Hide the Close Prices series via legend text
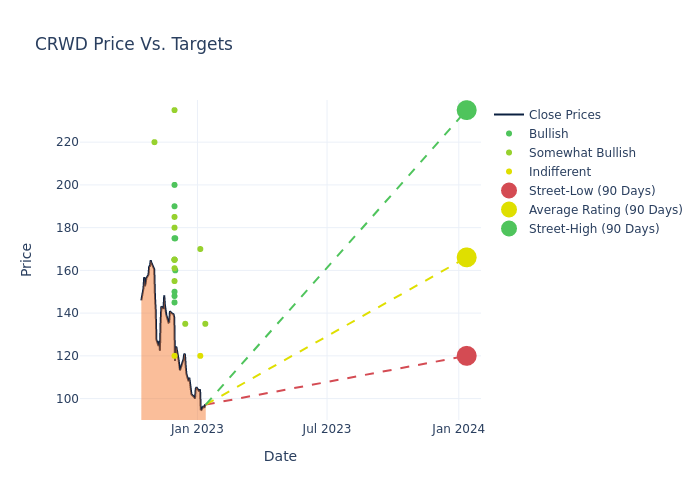Screen dimensions: 700x500 pos(564,115)
